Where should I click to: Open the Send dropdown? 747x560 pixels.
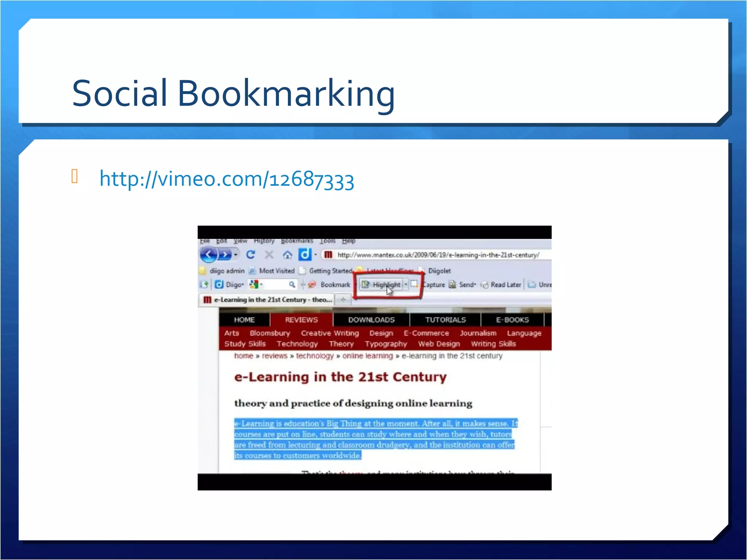pos(462,284)
